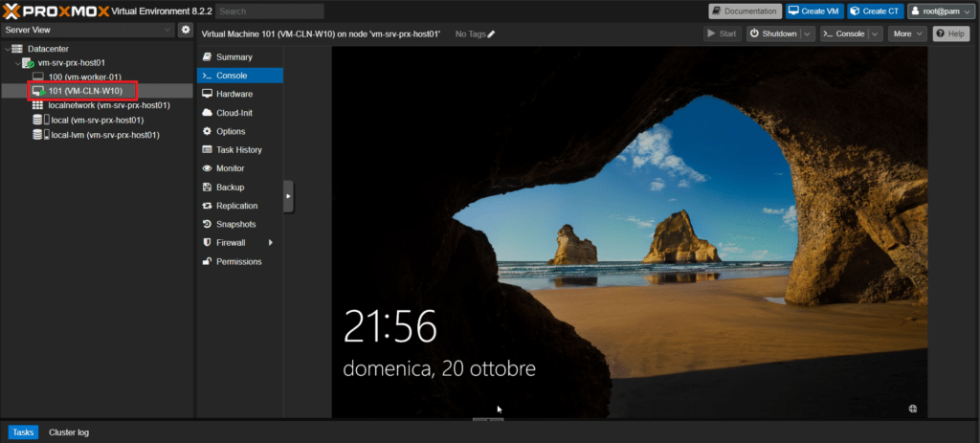Click the Snapshots history icon
The height and width of the screenshot is (443, 980).
207,224
